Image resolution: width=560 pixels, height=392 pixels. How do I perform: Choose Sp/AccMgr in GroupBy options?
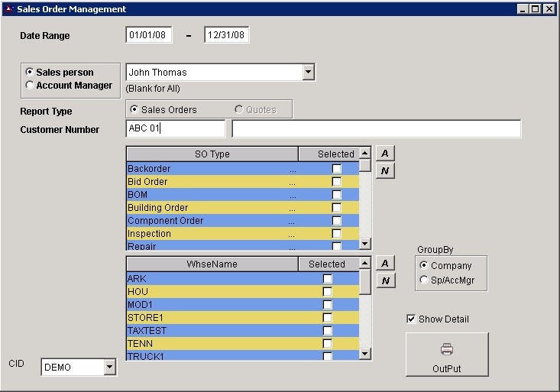click(x=424, y=280)
